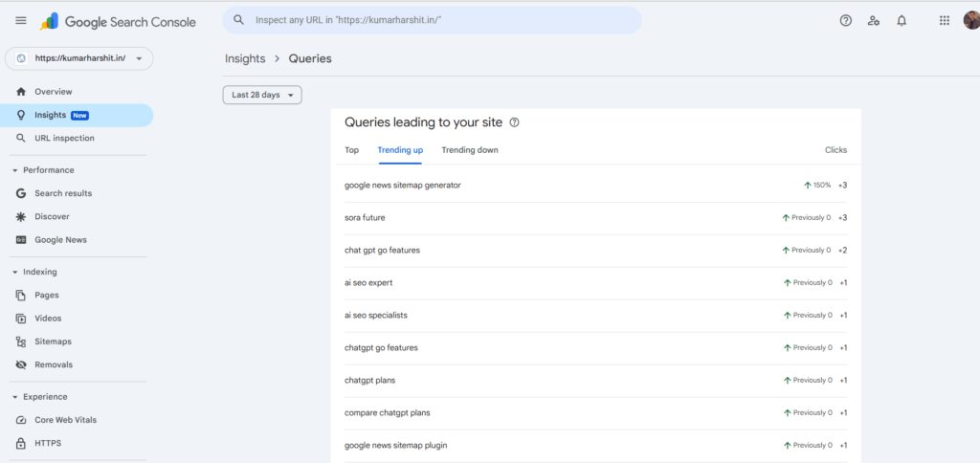Click the URL inspection magnifier icon
The height and width of the screenshot is (463, 980).
[x=21, y=138]
